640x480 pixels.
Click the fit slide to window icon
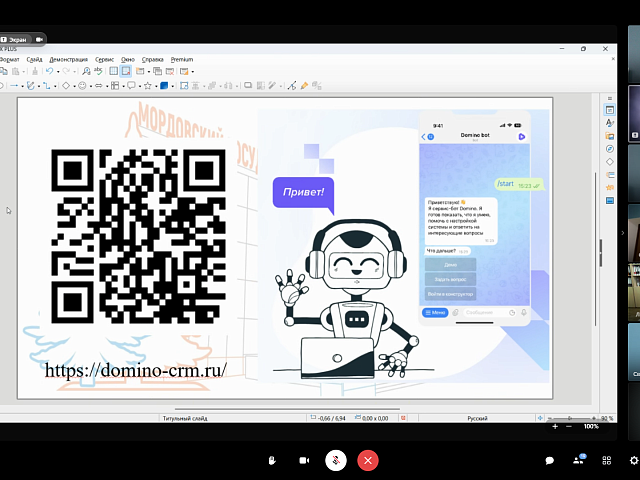click(540, 418)
